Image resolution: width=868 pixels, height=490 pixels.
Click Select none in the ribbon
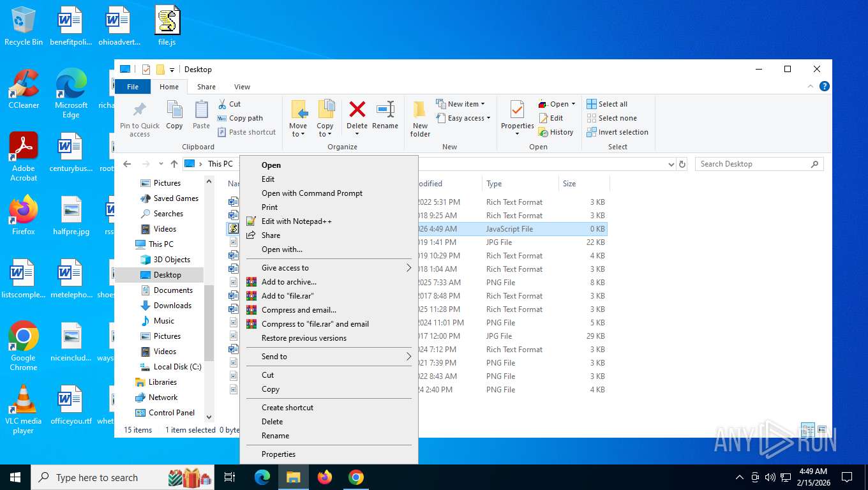611,118
